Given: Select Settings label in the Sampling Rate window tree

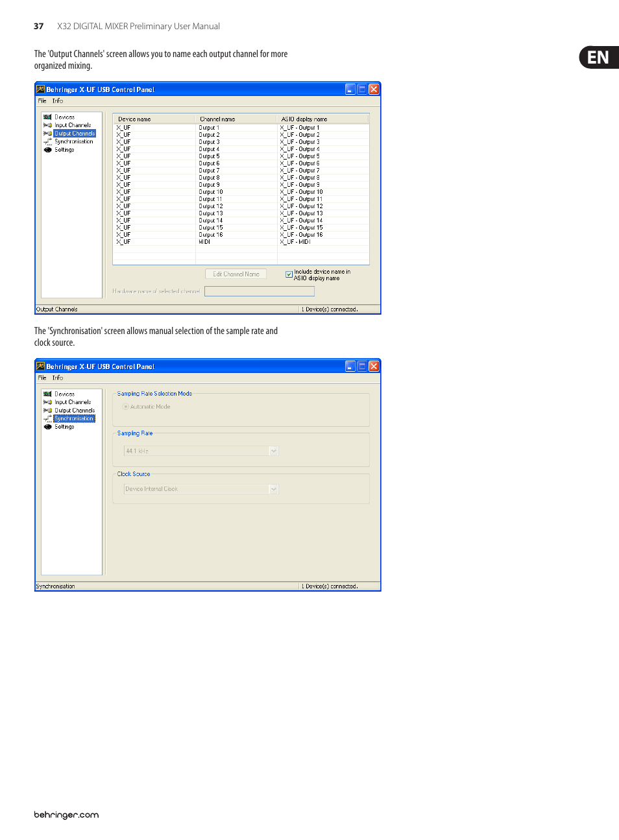Looking at the screenshot, I should (64, 427).
